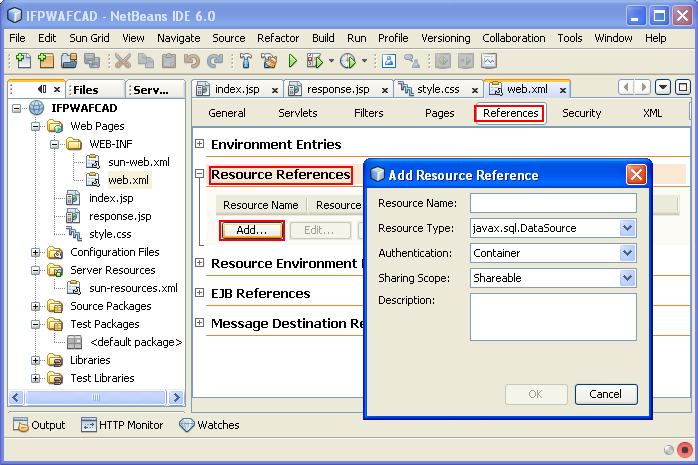698x465 pixels.
Task: Open the Sun Grid menu
Action: tap(89, 38)
